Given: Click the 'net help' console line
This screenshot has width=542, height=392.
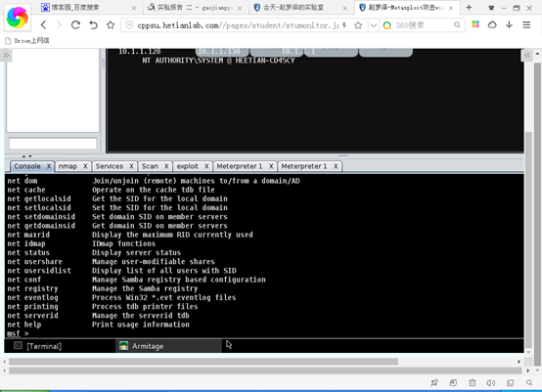Looking at the screenshot, I should [98, 325].
